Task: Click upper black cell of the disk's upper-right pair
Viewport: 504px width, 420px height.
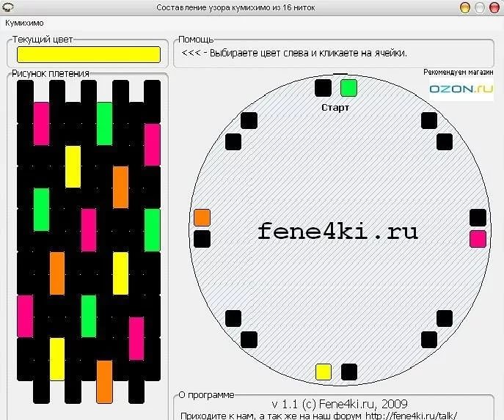Action: click(429, 121)
